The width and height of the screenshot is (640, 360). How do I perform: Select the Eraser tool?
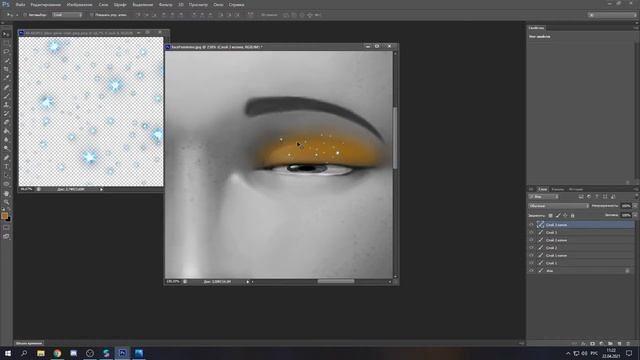tap(6, 122)
